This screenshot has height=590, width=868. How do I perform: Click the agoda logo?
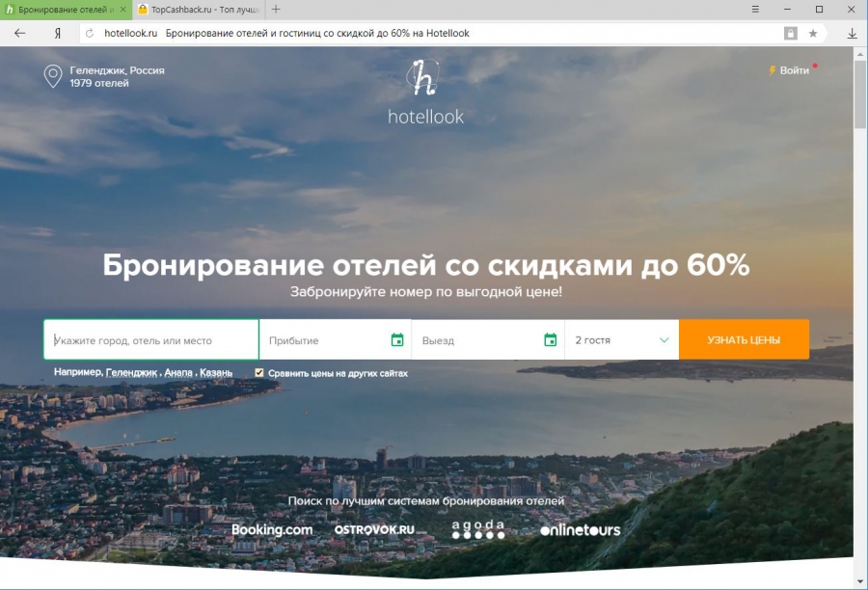click(x=478, y=529)
